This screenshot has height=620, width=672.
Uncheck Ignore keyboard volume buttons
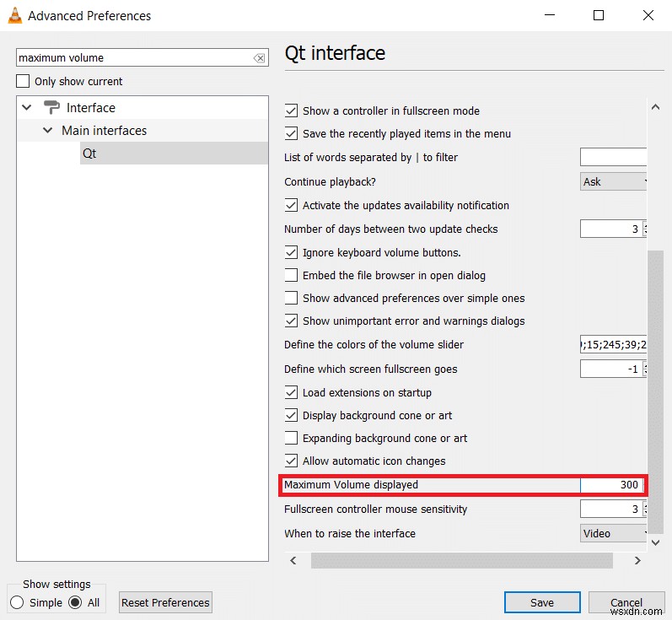point(291,252)
